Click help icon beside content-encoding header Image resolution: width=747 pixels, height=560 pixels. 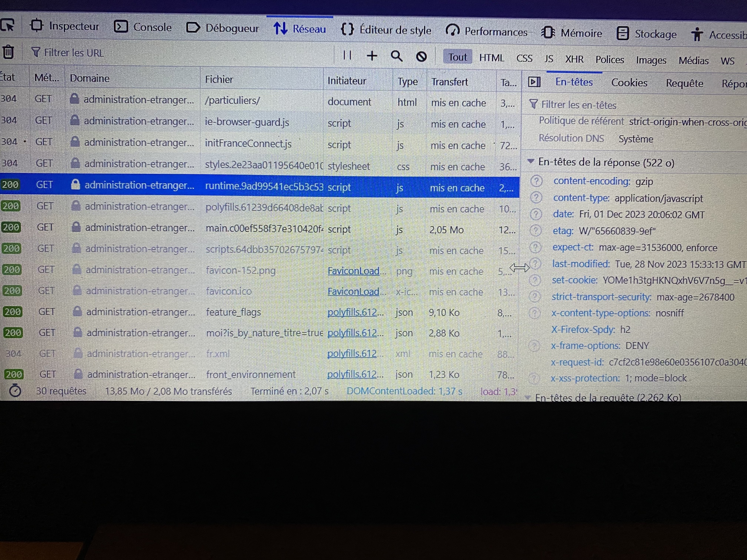click(536, 181)
